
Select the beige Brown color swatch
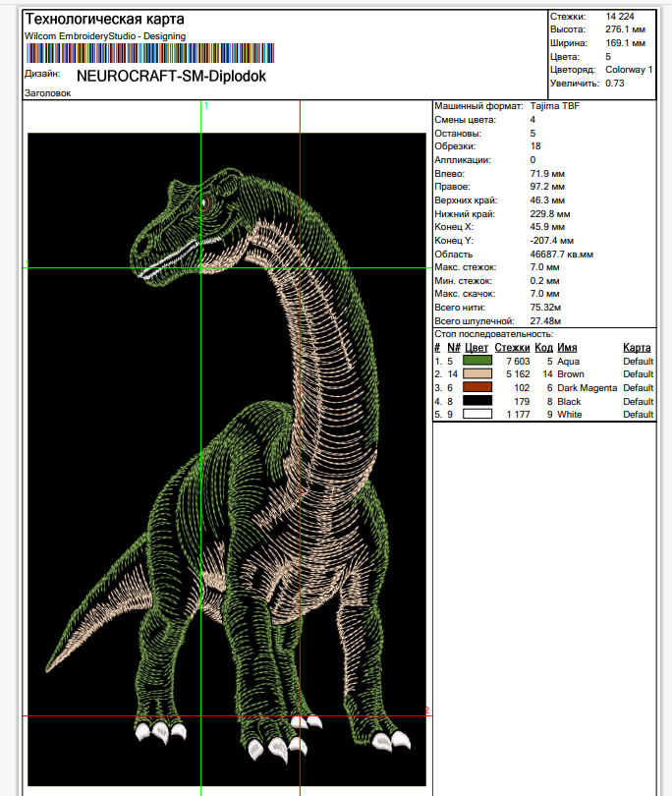pyautogui.click(x=478, y=374)
